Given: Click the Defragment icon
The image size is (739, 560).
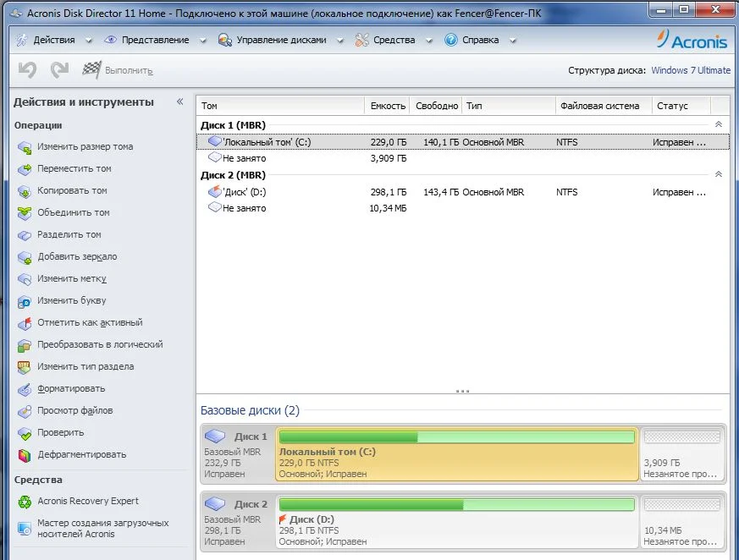Looking at the screenshot, I should (x=25, y=455).
